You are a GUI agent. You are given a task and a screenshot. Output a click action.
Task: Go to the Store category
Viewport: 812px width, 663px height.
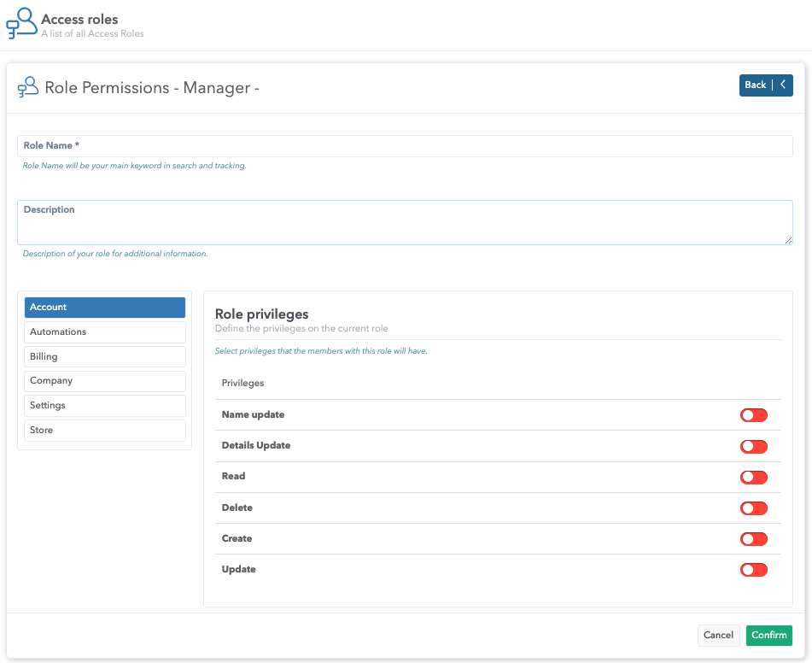105,431
